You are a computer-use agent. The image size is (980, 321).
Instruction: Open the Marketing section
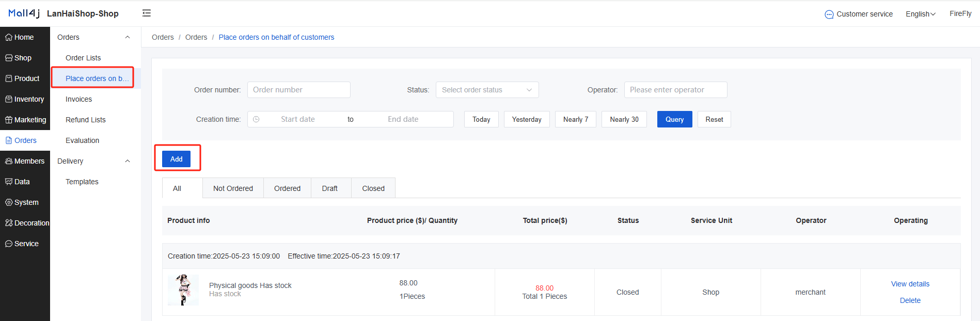[x=25, y=120]
